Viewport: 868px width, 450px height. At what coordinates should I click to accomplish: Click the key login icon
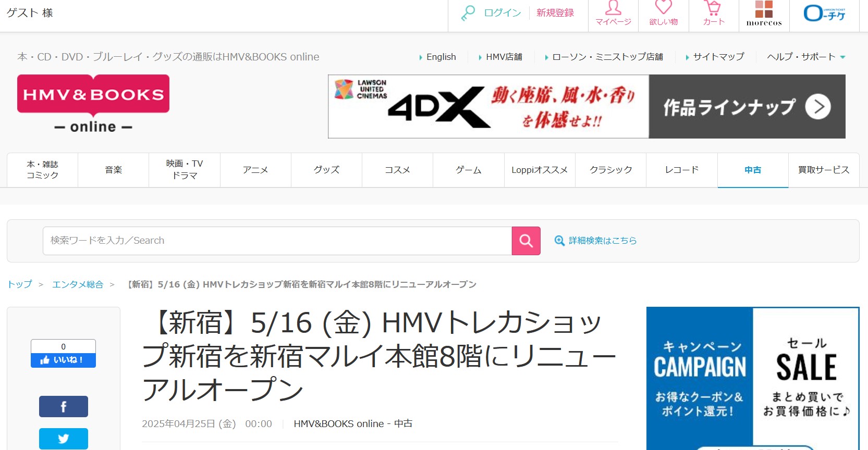click(468, 13)
